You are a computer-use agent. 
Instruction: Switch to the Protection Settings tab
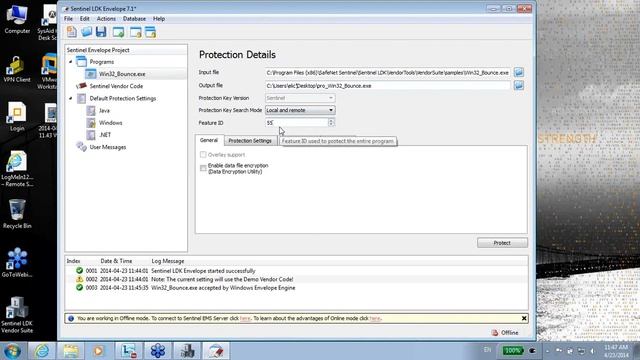click(250, 140)
